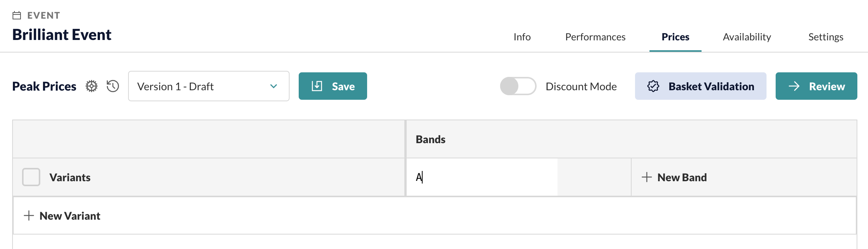Add a New Band column
This screenshot has height=249, width=868.
tap(674, 177)
